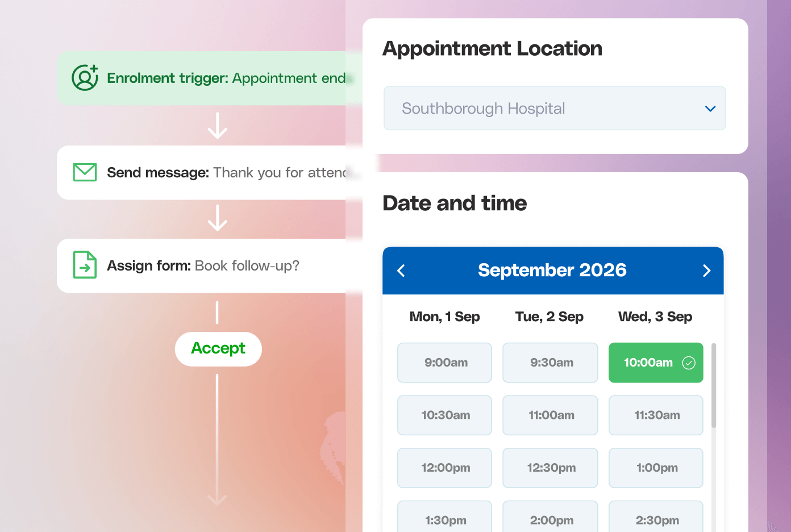The image size is (791, 532).
Task: Select the Tue, 2 Sep column header
Action: click(x=549, y=317)
